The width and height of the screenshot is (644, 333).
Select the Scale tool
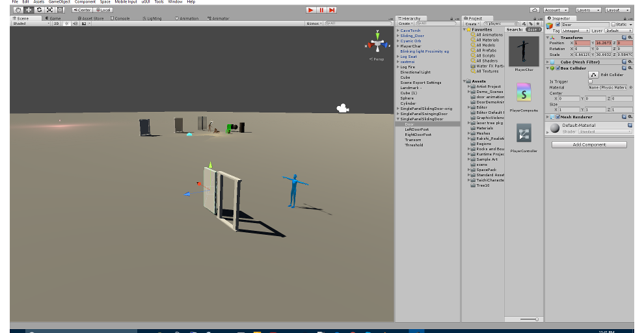(x=49, y=10)
